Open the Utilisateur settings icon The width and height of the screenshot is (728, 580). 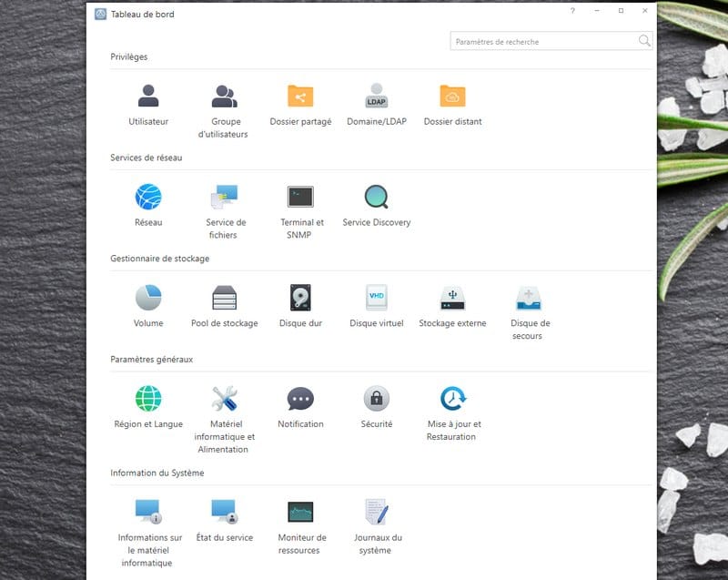tap(148, 97)
